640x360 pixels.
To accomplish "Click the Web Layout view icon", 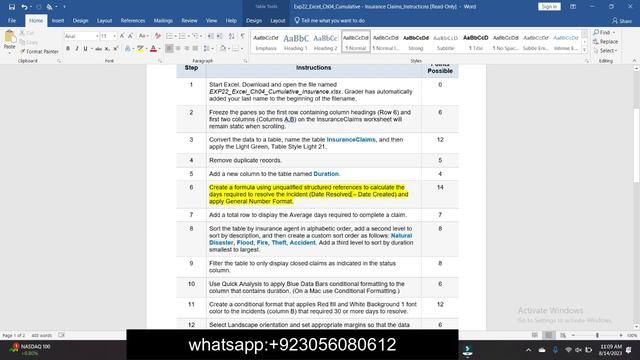I will click(x=563, y=335).
